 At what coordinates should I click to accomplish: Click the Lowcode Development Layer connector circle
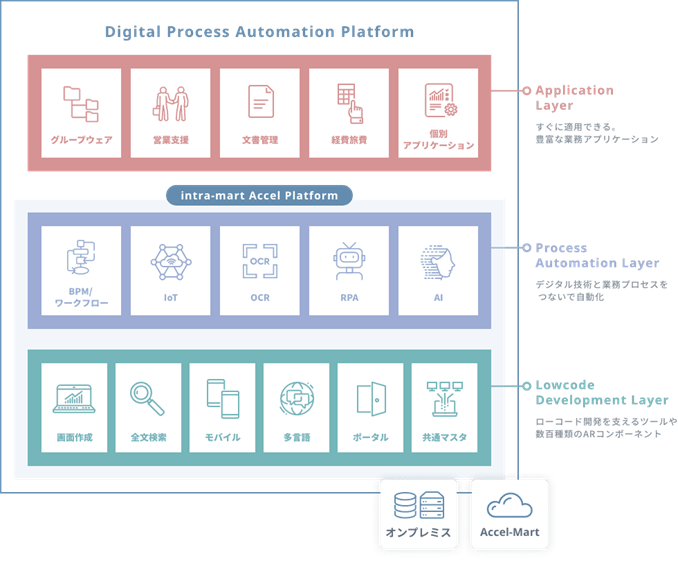(526, 386)
